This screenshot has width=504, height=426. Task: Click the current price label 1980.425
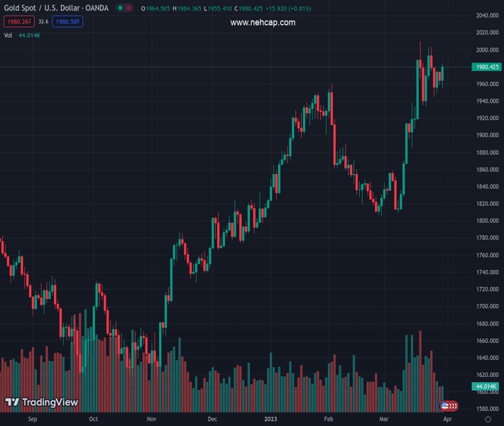486,67
